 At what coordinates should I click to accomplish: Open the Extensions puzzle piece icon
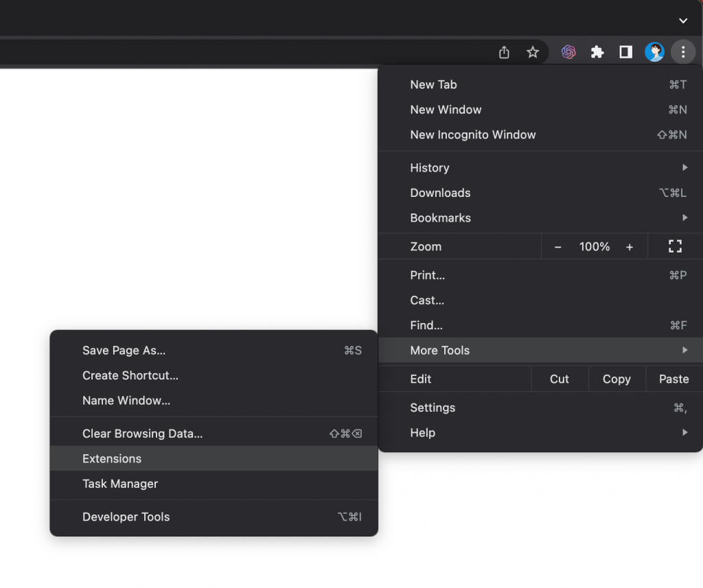click(x=597, y=52)
